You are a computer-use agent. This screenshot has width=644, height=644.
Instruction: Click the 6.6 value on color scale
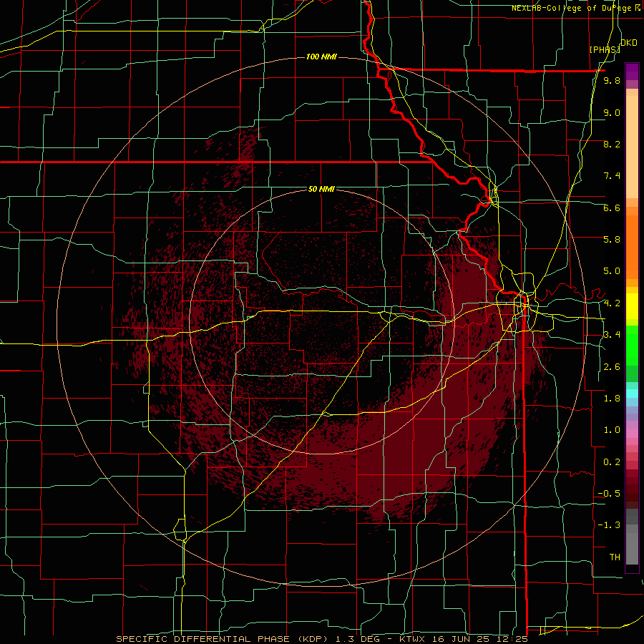click(x=612, y=208)
